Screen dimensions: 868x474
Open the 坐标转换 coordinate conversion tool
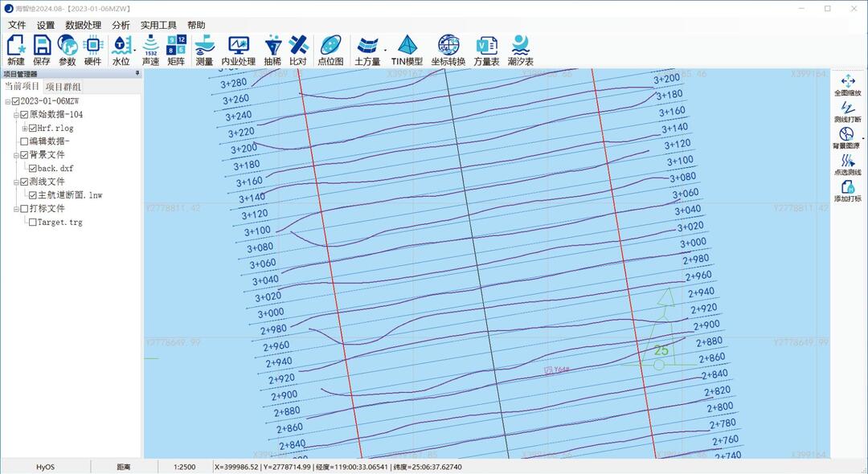coord(448,50)
